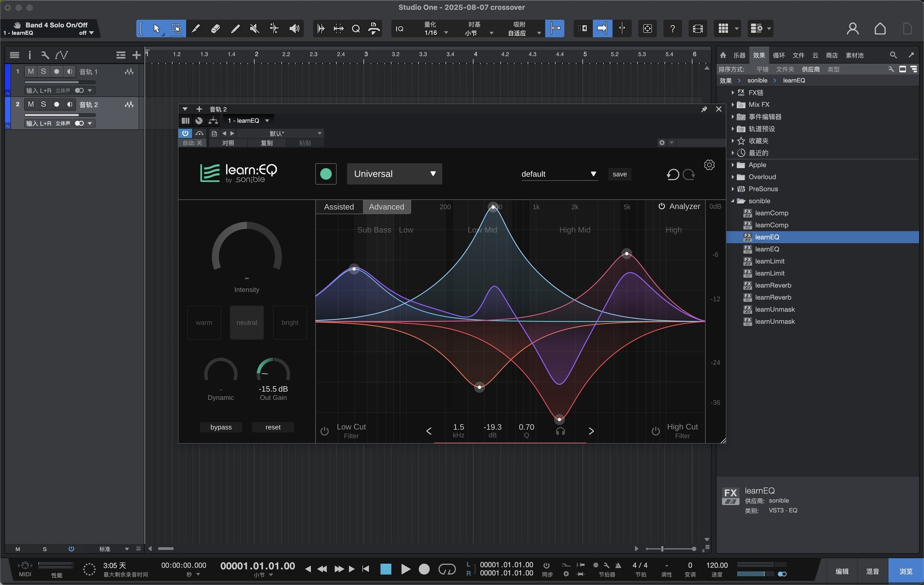This screenshot has height=585, width=924.
Task: Redo the learnEQ change
Action: pos(689,174)
